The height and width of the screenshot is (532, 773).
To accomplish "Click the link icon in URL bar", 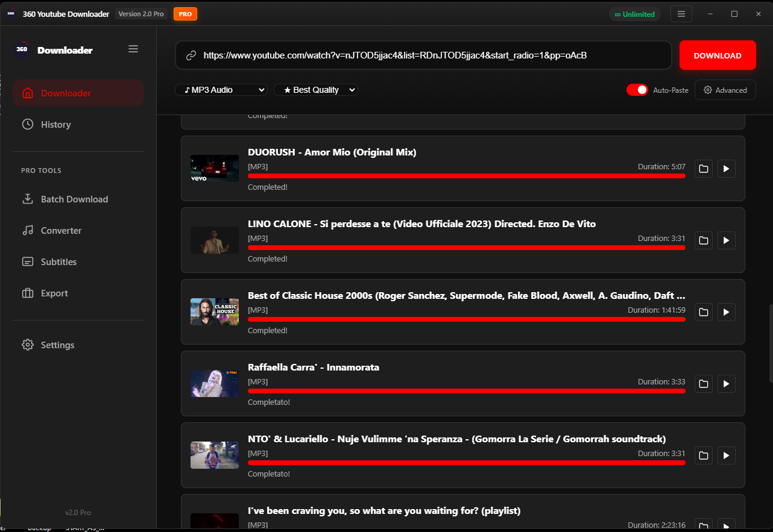I will 191,55.
